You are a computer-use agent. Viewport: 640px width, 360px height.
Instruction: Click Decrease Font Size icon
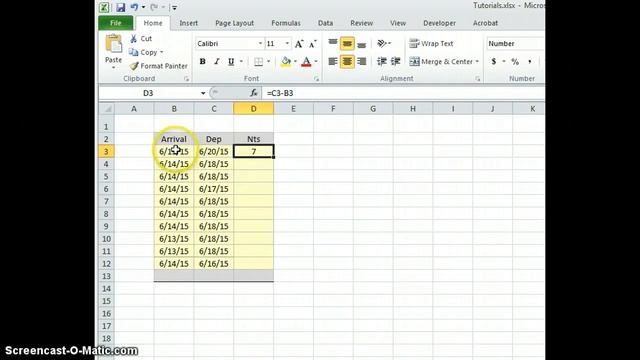tap(313, 44)
